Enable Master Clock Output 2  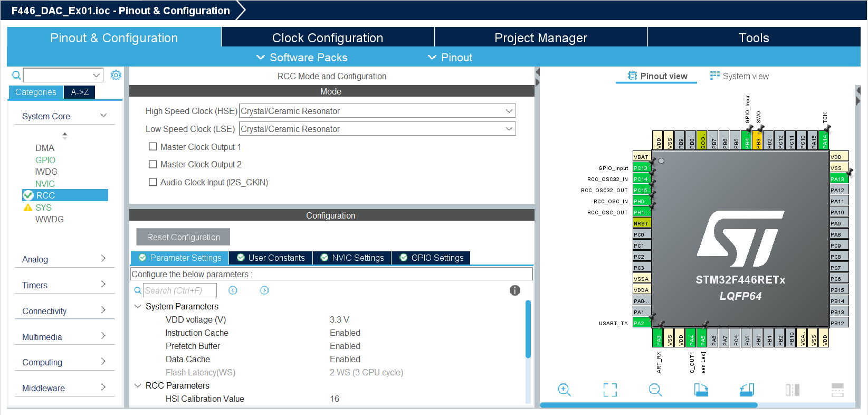(x=153, y=164)
